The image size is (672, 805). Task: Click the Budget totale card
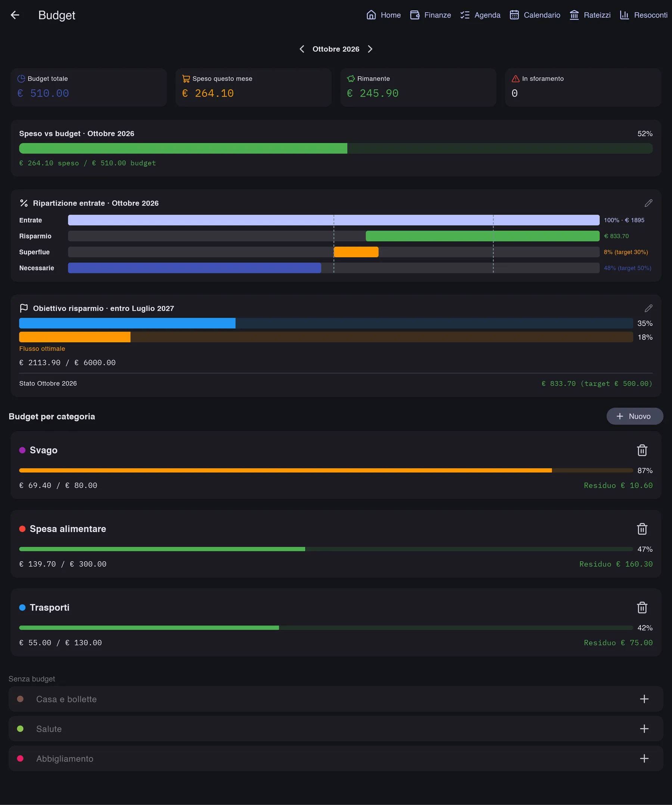88,87
